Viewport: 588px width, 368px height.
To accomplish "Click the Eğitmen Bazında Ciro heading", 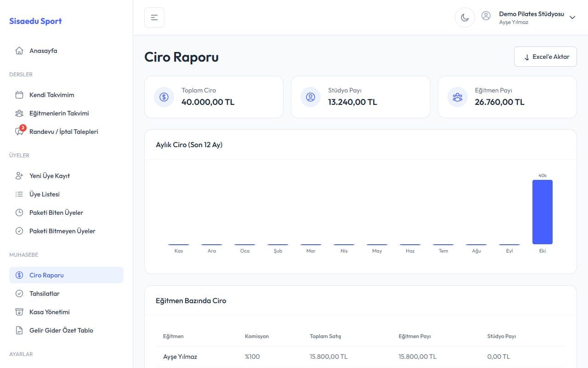I will 191,300.
